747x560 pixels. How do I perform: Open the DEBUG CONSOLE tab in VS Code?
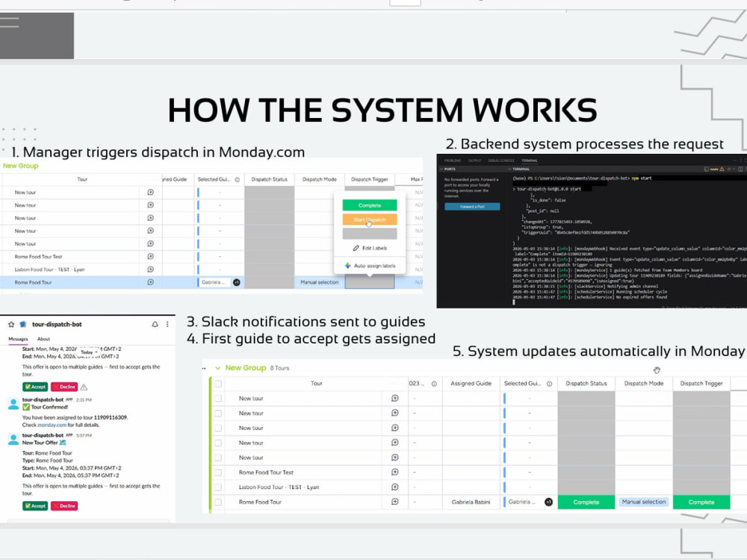(x=501, y=161)
